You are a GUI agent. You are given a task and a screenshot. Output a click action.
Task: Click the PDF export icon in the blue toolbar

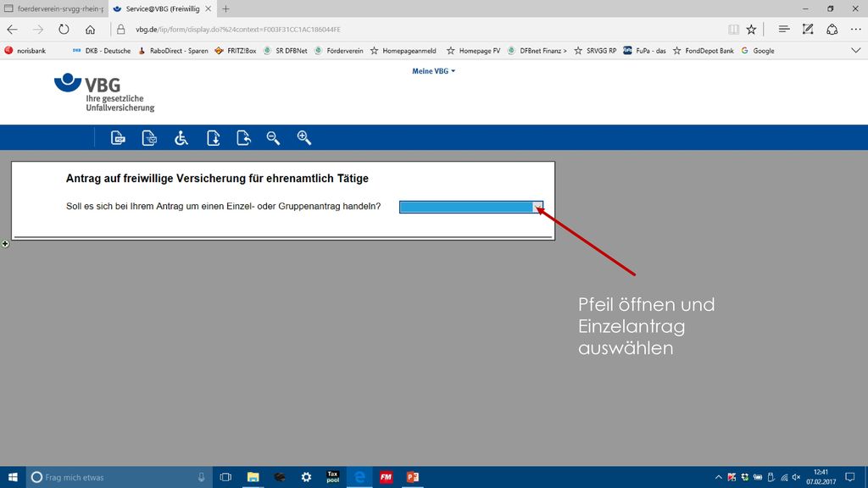pos(118,138)
